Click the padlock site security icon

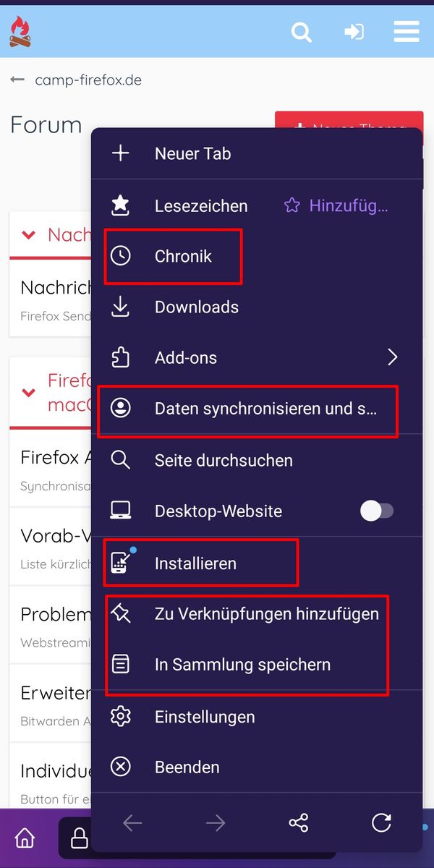[79, 838]
